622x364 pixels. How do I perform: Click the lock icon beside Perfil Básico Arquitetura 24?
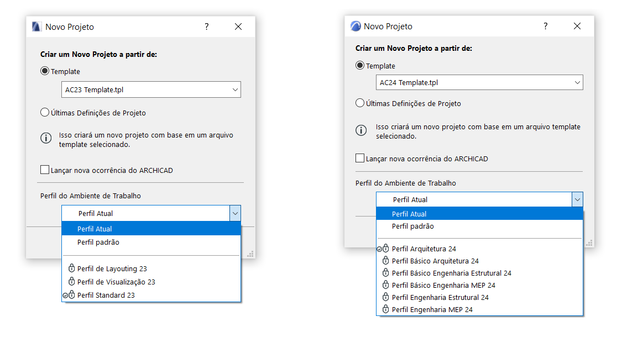click(386, 261)
